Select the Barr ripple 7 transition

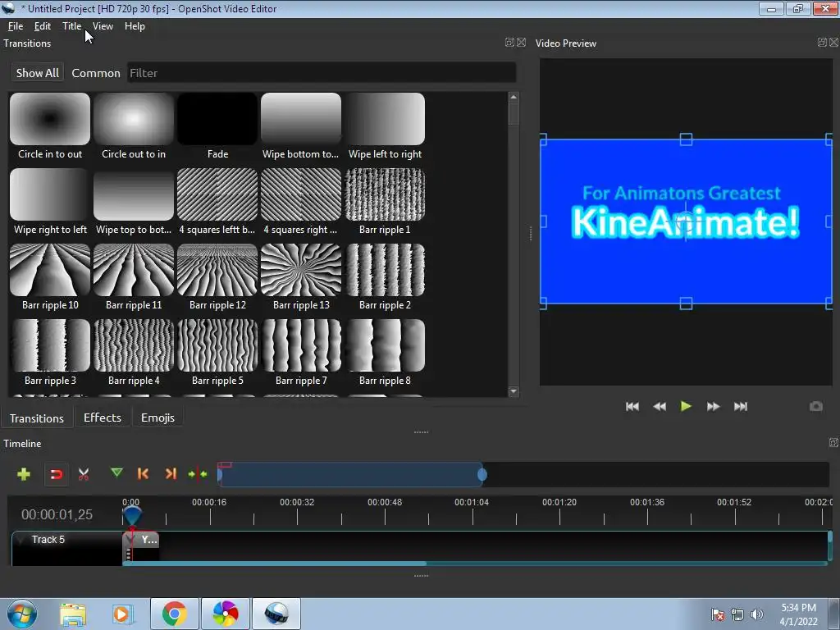(301, 353)
